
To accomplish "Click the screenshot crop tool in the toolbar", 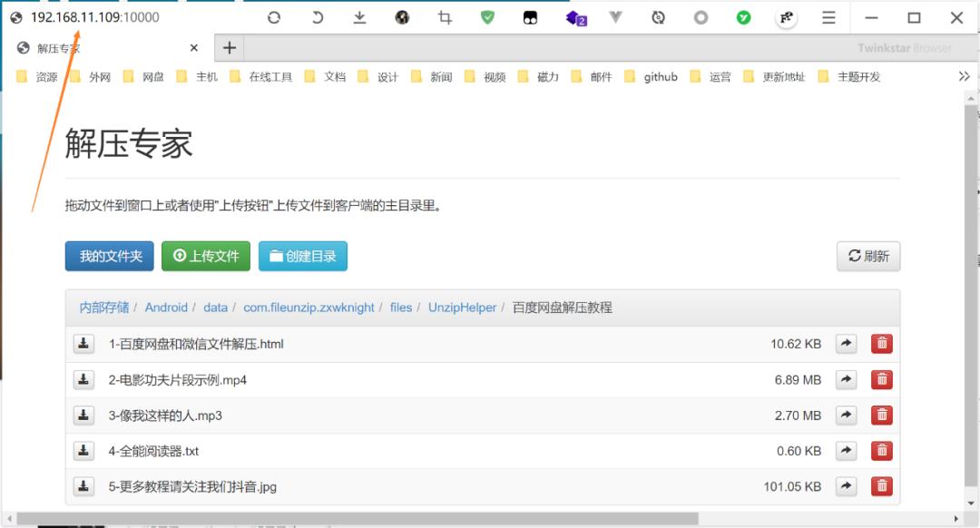I will point(445,17).
